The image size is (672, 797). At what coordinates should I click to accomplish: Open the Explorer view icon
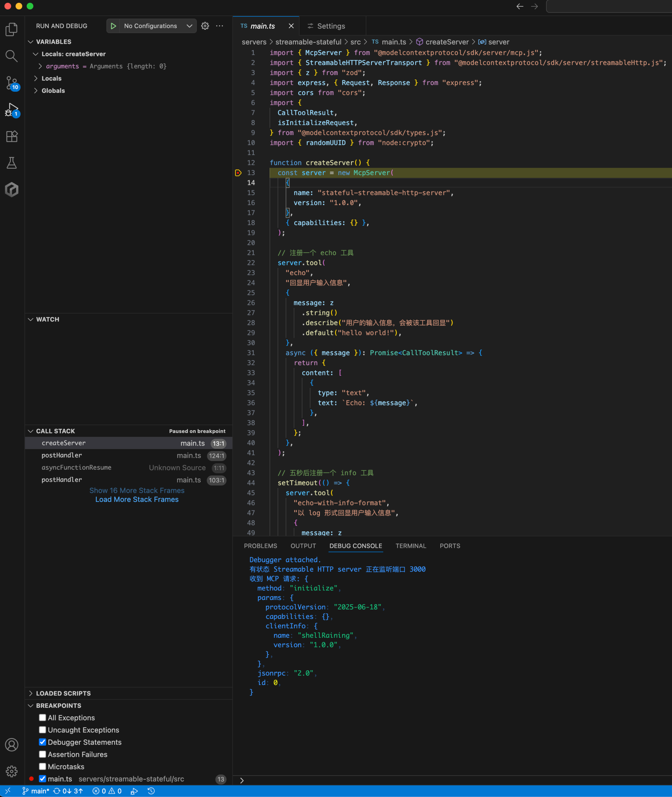pyautogui.click(x=12, y=30)
